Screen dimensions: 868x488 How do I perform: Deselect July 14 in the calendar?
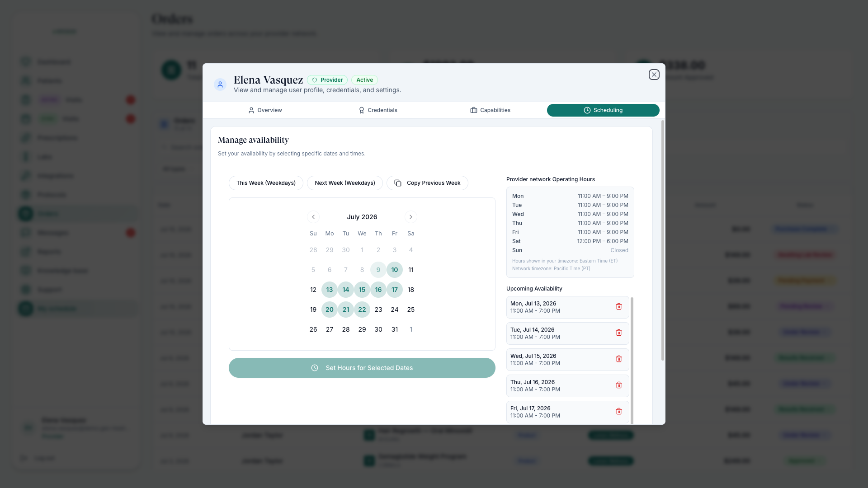[x=346, y=290]
